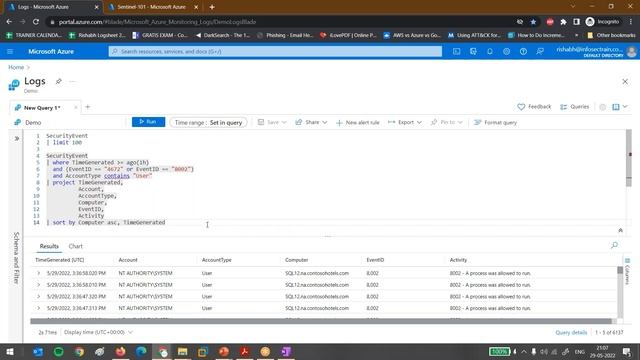Open the Save dropdown
The height and width of the screenshot is (360, 640).
click(x=272, y=122)
